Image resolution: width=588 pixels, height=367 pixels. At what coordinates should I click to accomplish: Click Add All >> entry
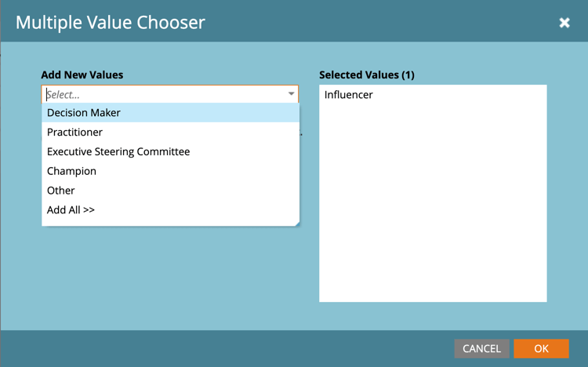click(71, 210)
